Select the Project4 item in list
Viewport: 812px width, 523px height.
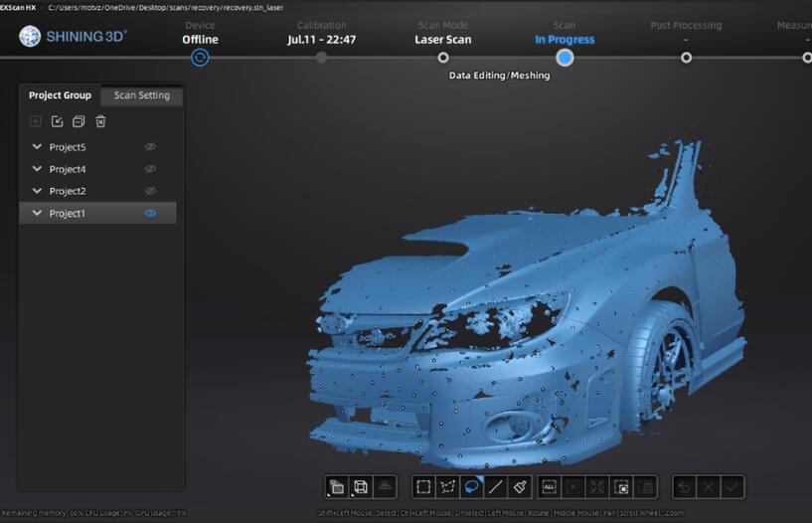(68, 169)
